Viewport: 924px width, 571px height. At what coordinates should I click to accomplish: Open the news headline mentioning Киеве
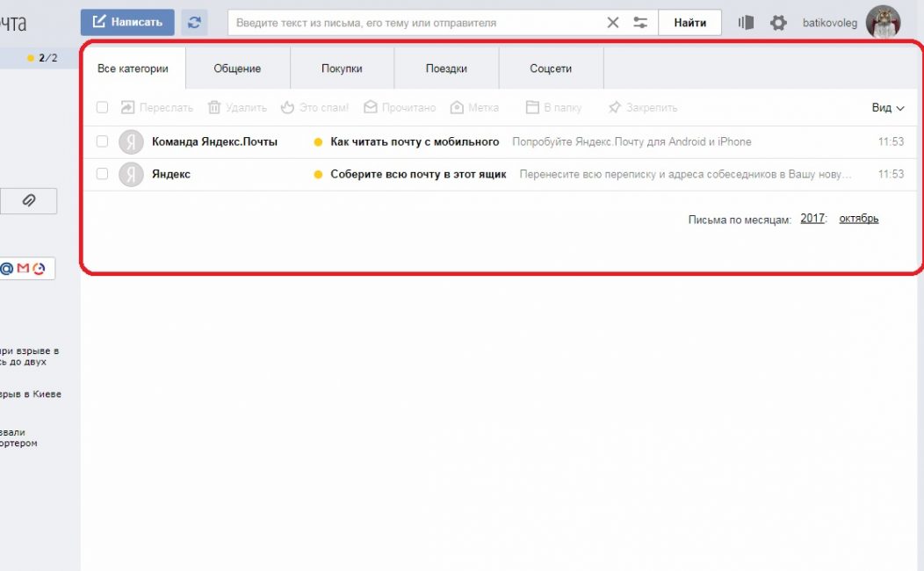pos(31,394)
